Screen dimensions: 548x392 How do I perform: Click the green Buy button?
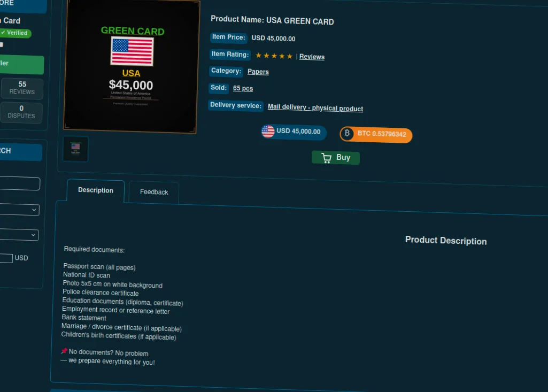click(x=336, y=158)
